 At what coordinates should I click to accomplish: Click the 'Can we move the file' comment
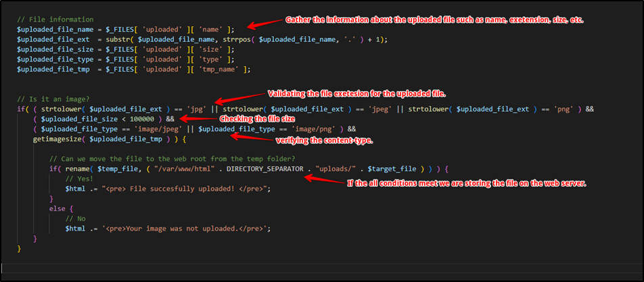click(172, 159)
